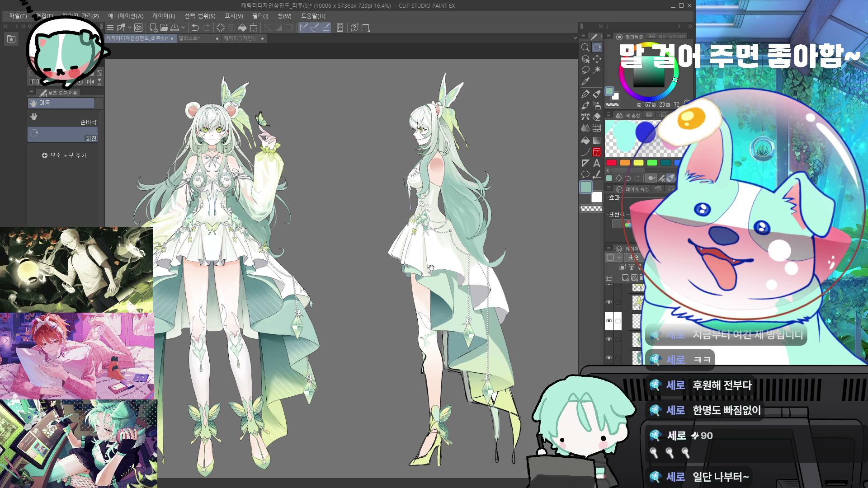Screen dimensions: 868x488
Task: Switch to the 일러스트* document tab
Action: click(189, 38)
